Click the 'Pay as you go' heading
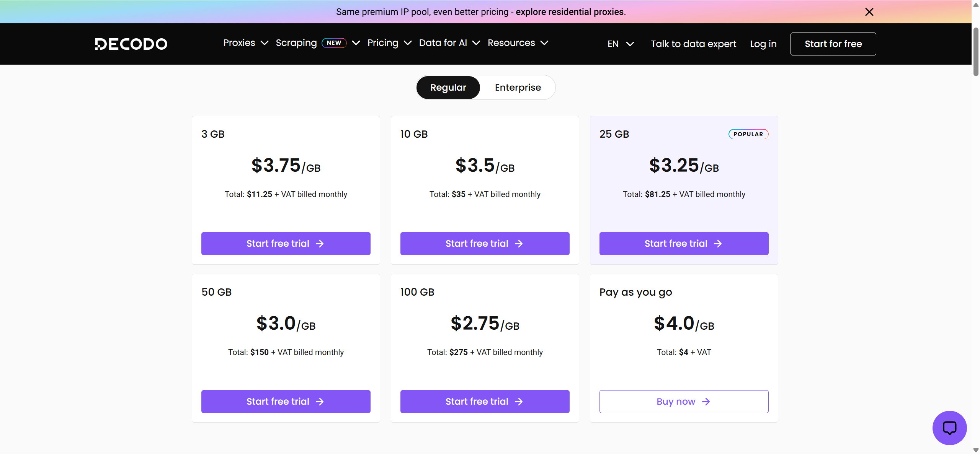The width and height of the screenshot is (980, 454). tap(635, 293)
